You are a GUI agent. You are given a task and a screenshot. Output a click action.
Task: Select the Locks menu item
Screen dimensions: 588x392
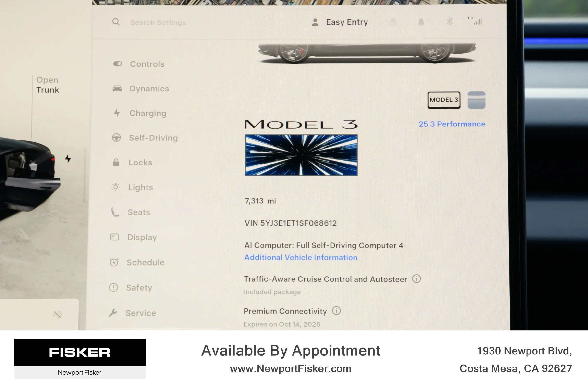[132, 163]
